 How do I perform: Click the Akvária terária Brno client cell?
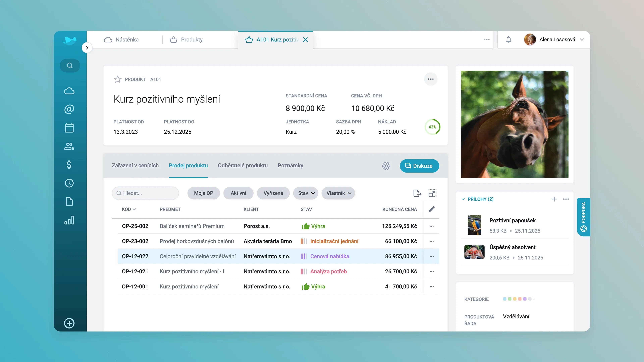268,241
